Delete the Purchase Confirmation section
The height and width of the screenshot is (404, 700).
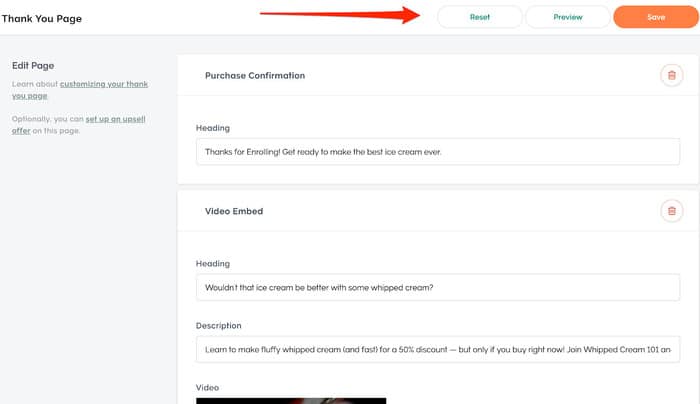[x=671, y=75]
